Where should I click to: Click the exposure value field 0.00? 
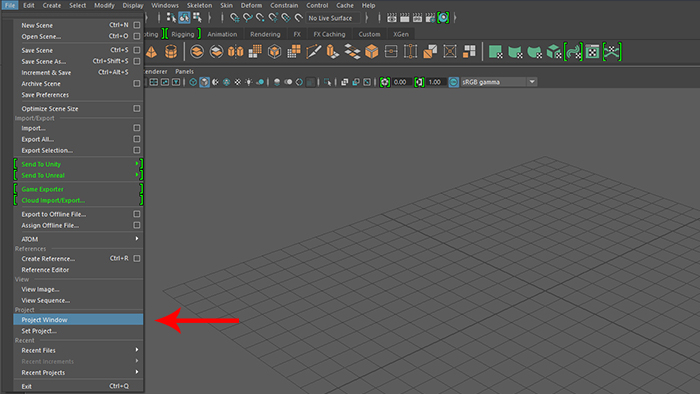pos(401,82)
